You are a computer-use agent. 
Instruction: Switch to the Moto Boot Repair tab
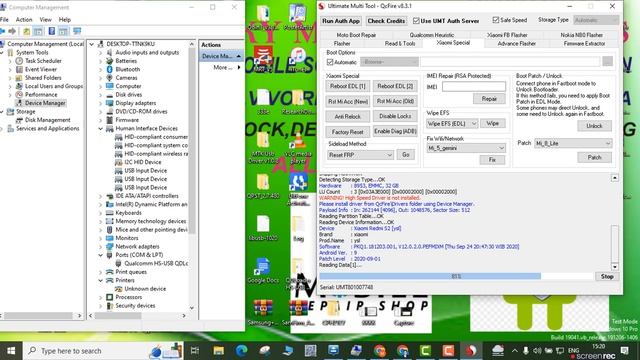[356, 35]
